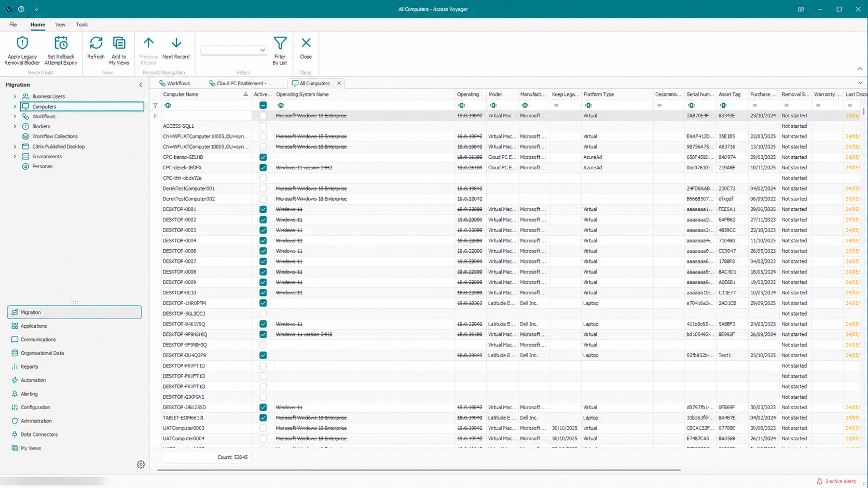This screenshot has width=868, height=488.
Task: Sort by Platform Type column header
Action: pos(617,94)
